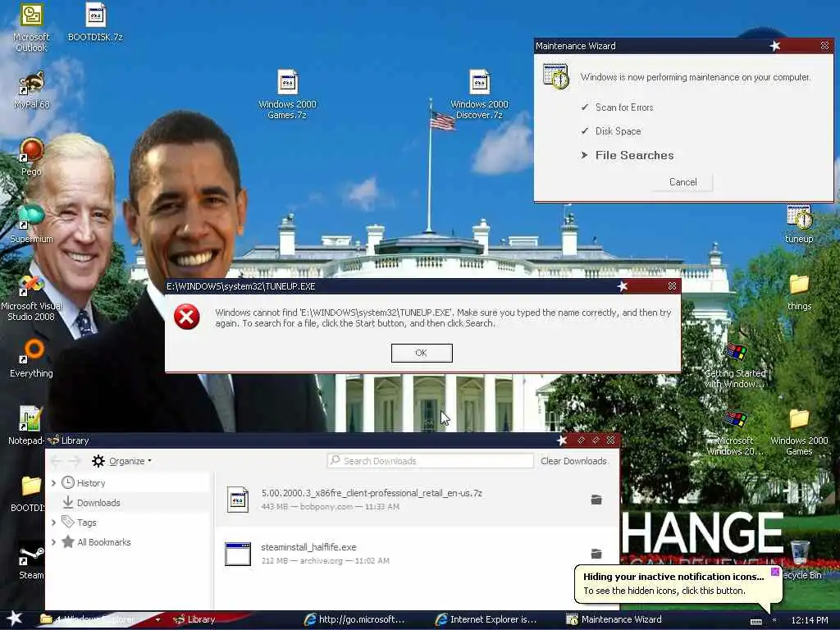
Task: Expand the History tree node
Action: click(53, 483)
